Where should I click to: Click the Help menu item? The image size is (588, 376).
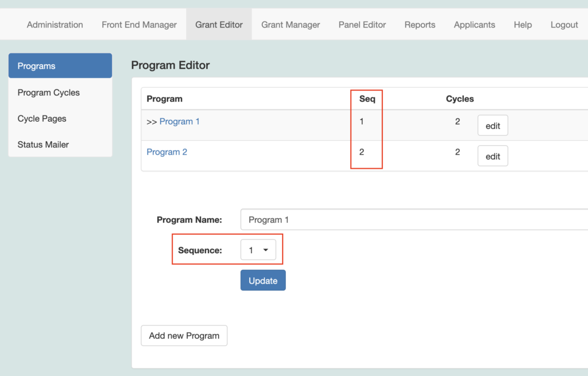(x=523, y=25)
